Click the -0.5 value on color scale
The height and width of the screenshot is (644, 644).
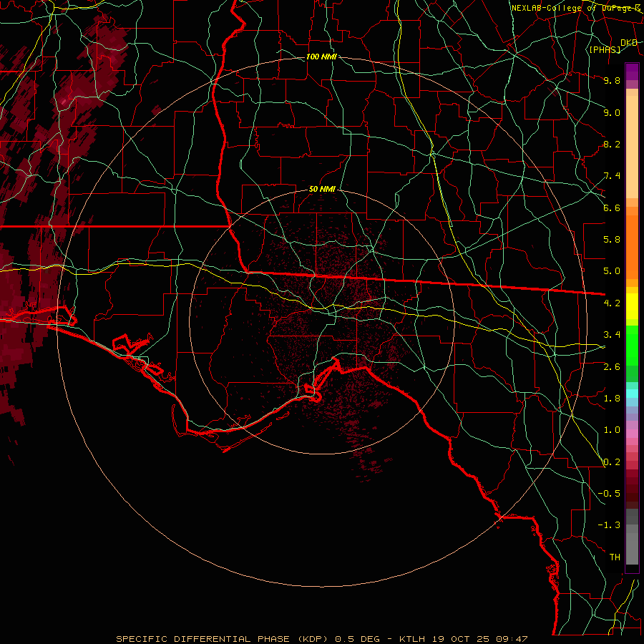point(609,494)
